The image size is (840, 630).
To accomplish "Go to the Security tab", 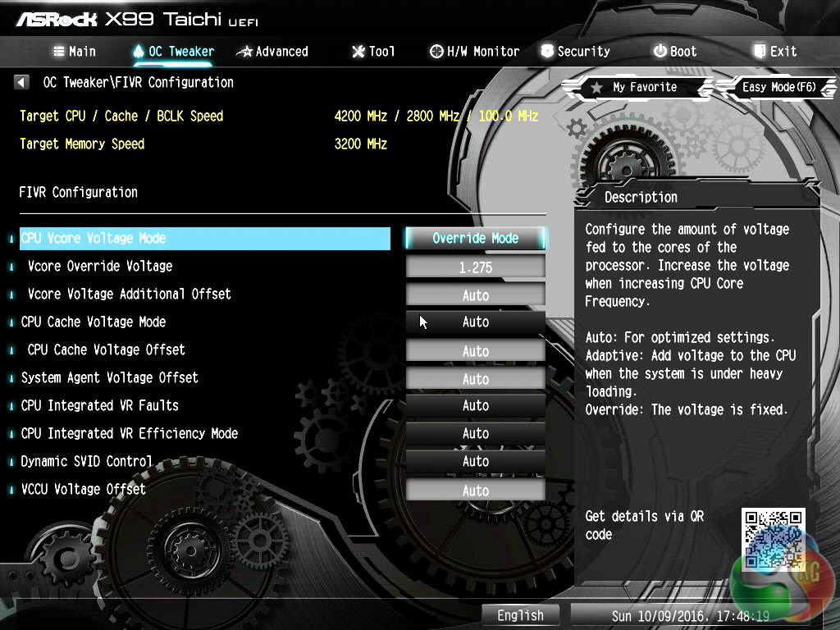I will click(575, 52).
